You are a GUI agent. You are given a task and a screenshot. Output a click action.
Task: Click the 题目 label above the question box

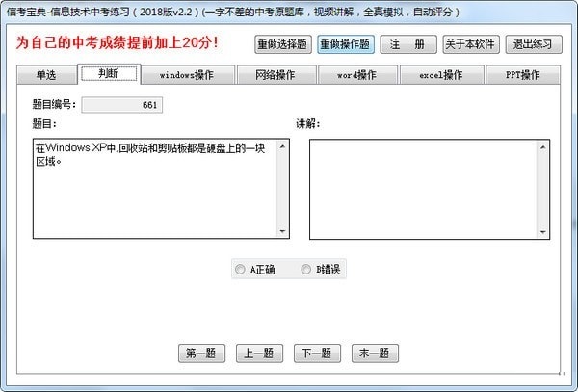44,124
